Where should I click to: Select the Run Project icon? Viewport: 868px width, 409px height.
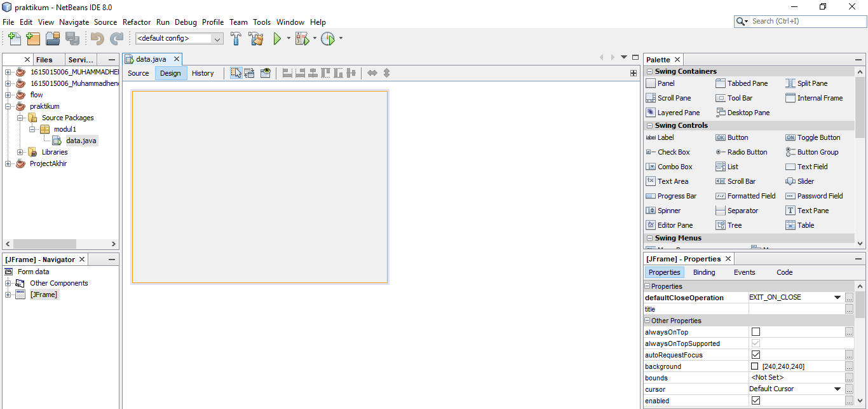coord(278,38)
